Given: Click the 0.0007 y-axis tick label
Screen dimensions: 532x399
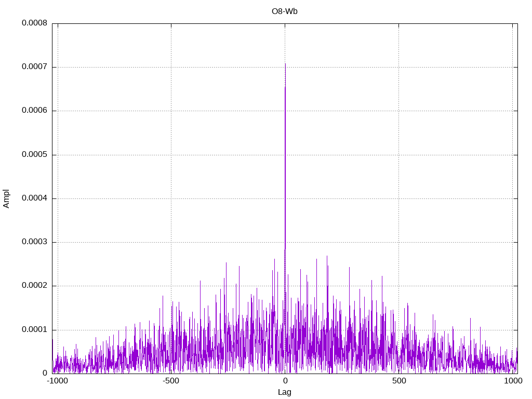Looking at the screenshot, I should click(34, 67).
